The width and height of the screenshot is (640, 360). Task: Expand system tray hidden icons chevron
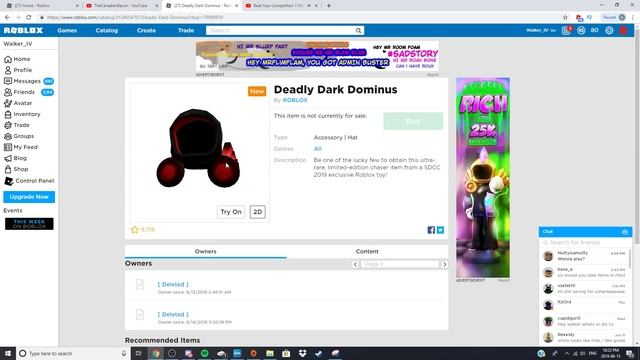click(x=567, y=353)
